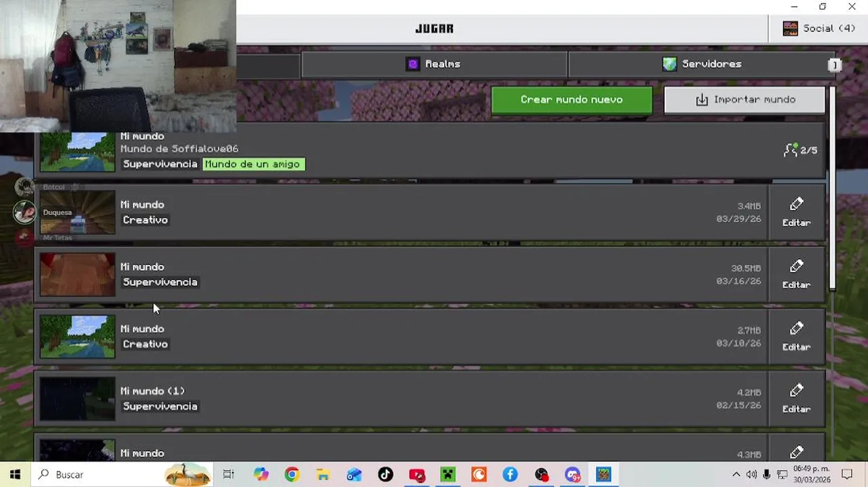The image size is (868, 487).
Task: Click the import download arrow icon
Action: coord(702,100)
